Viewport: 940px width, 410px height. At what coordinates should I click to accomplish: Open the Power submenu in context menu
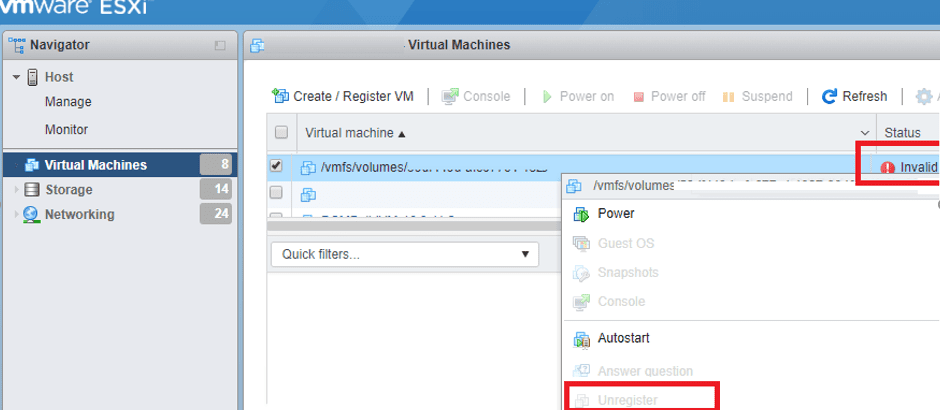click(x=615, y=213)
